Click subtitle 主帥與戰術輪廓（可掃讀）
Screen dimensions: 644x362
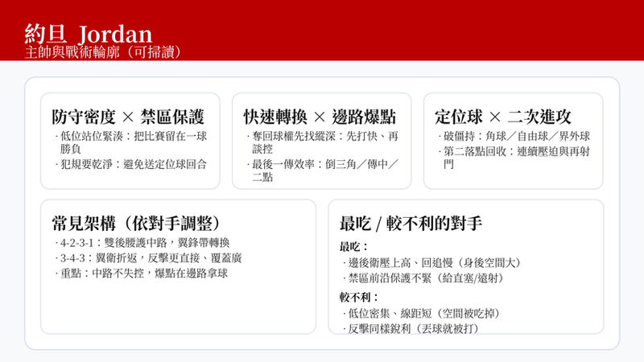tap(103, 52)
